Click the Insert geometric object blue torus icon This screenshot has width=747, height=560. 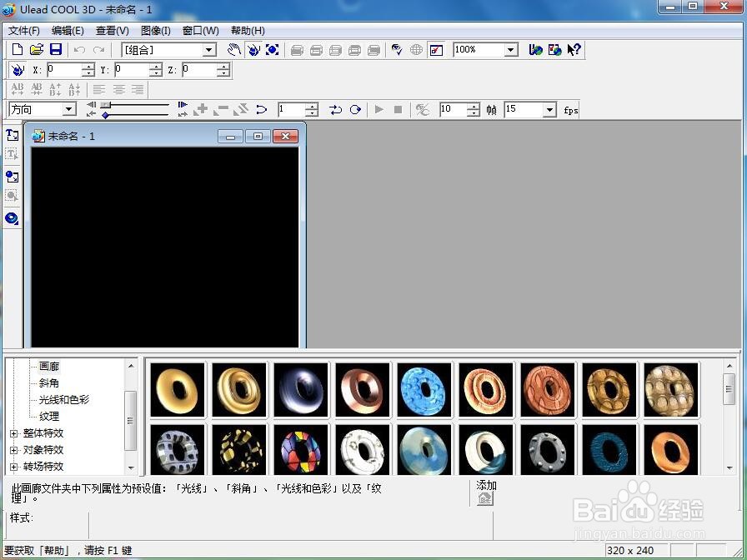[12, 218]
